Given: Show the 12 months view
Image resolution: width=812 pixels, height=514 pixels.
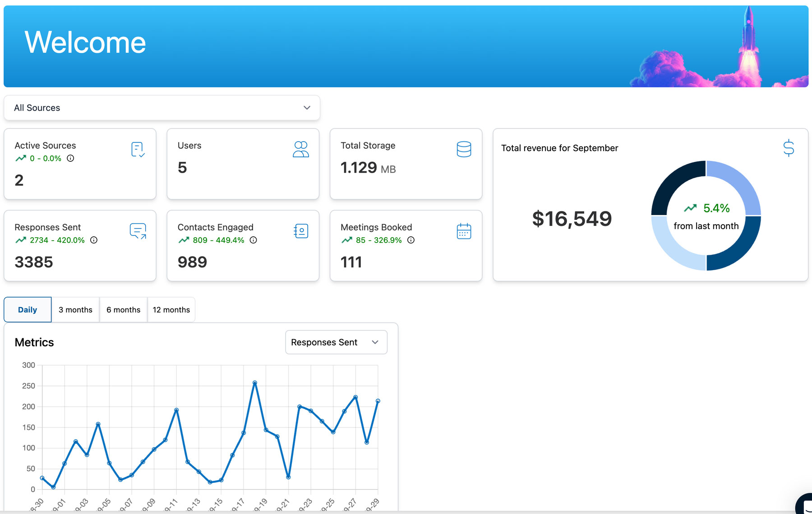Looking at the screenshot, I should click(171, 310).
